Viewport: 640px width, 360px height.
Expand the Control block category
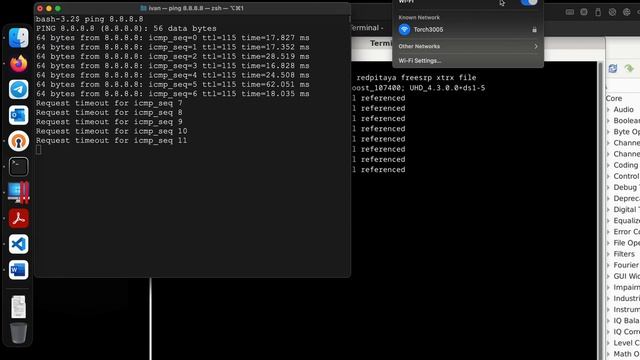[x=608, y=176]
